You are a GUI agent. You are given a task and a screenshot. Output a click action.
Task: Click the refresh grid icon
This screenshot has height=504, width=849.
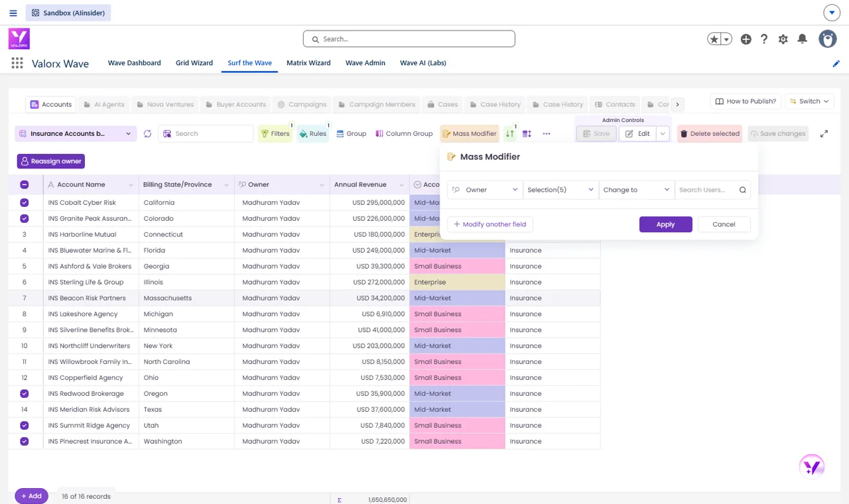tap(147, 133)
